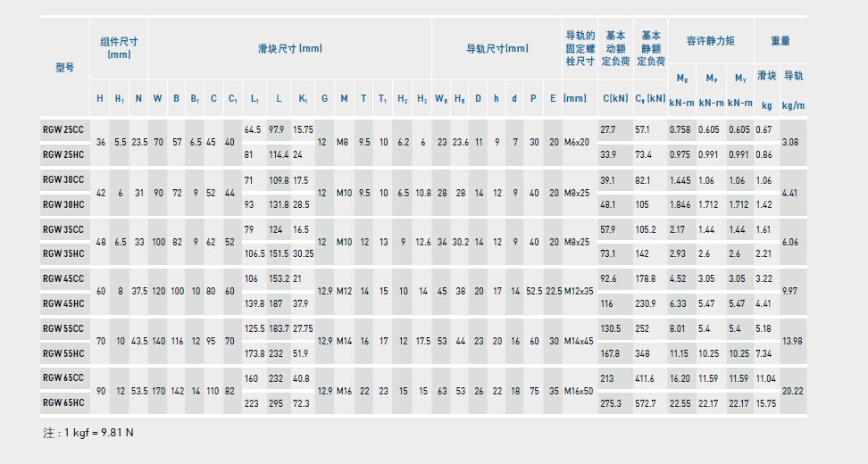Viewport: 868px width, 464px height.
Task: Click the static load value 572.7
Action: coord(647,403)
